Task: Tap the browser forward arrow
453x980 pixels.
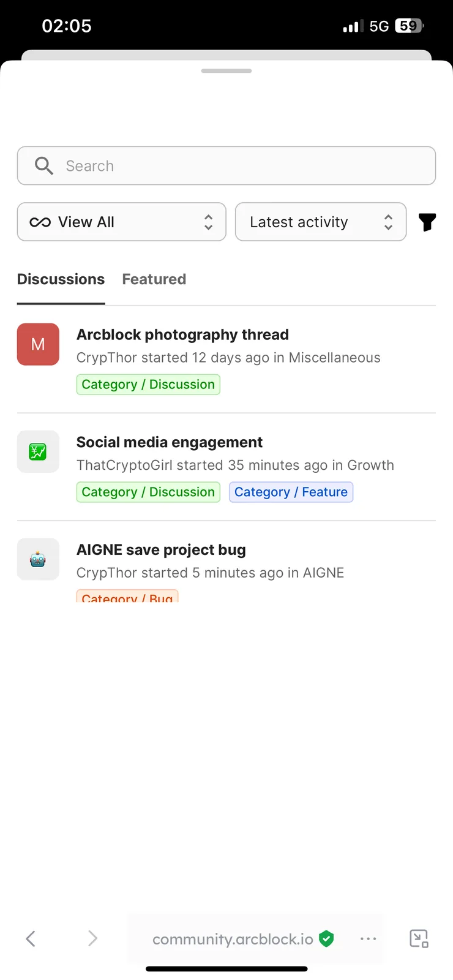Action: [x=92, y=938]
